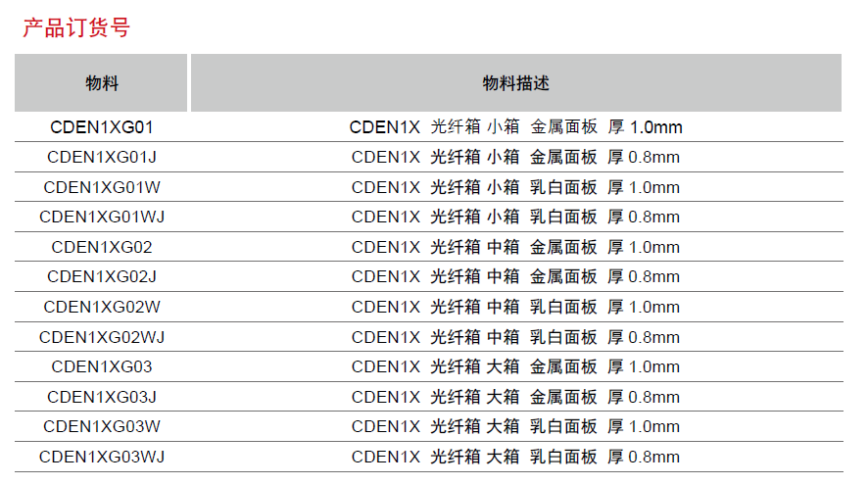This screenshot has height=485, width=868.
Task: Click the 产品订货号 heading
Action: 76,27
